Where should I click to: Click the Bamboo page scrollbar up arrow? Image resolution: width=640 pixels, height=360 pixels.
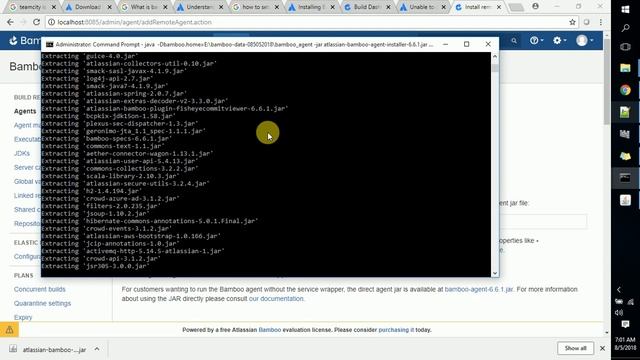point(607,36)
